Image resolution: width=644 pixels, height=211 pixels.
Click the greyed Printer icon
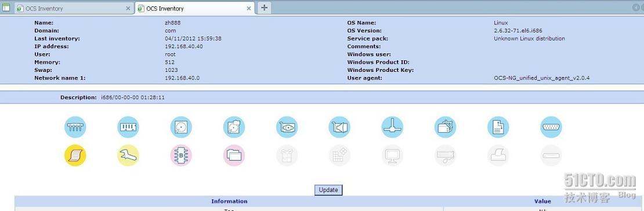pos(498,155)
